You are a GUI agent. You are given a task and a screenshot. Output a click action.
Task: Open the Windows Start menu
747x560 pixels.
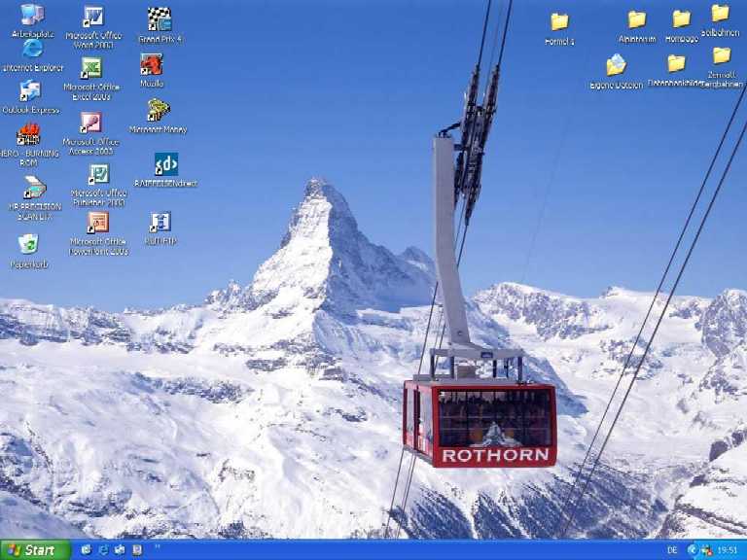pyautogui.click(x=35, y=550)
